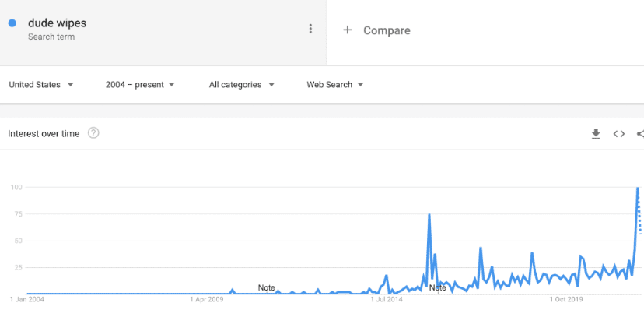Click the Interest over time heading
Viewport: 644px width, 317px height.
44,134
